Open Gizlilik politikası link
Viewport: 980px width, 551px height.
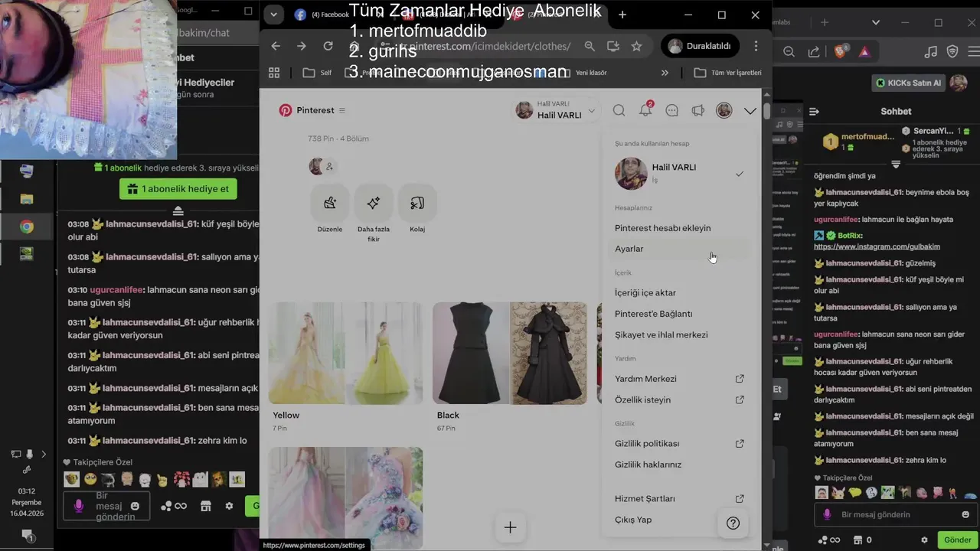click(x=679, y=443)
